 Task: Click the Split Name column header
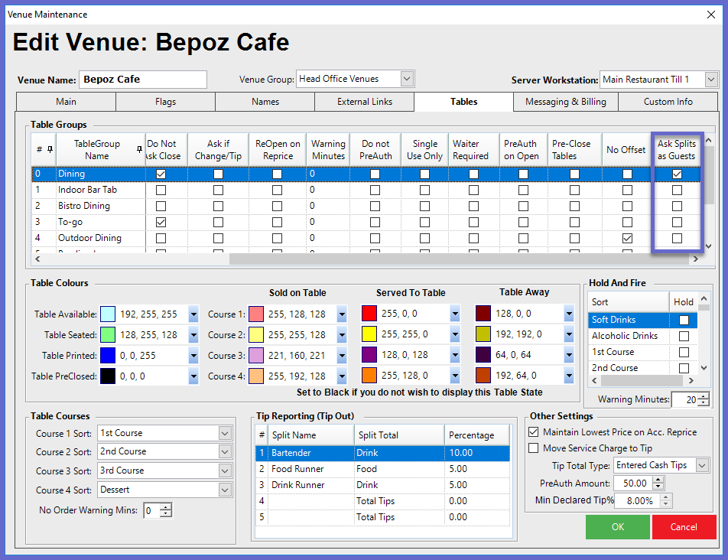(310, 435)
